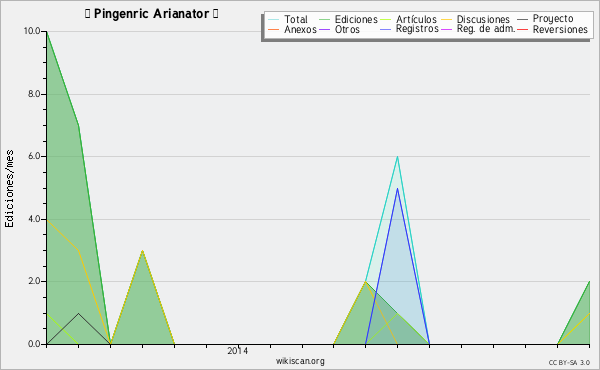Click the Proyecto legend label
600x370 pixels.
(x=553, y=19)
